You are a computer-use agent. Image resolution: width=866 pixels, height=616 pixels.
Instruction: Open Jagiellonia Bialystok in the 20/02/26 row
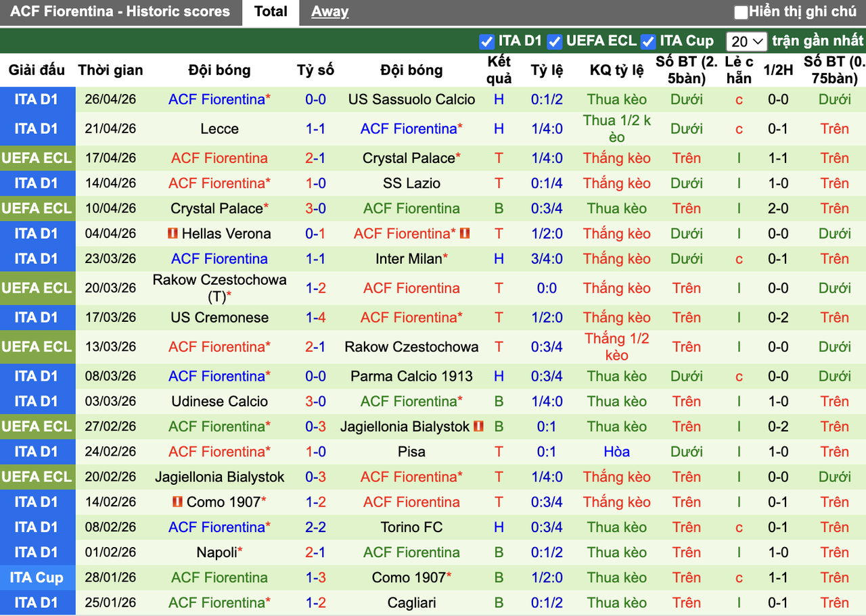click(x=220, y=477)
